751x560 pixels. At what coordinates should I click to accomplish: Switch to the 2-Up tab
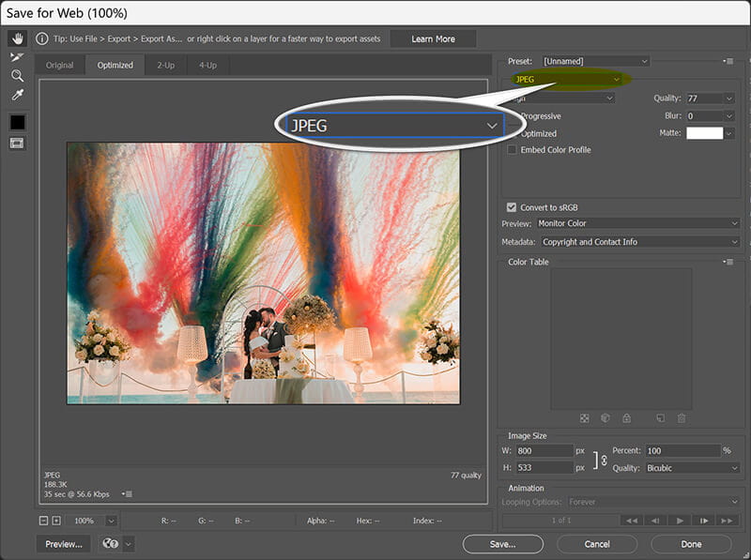pos(164,65)
